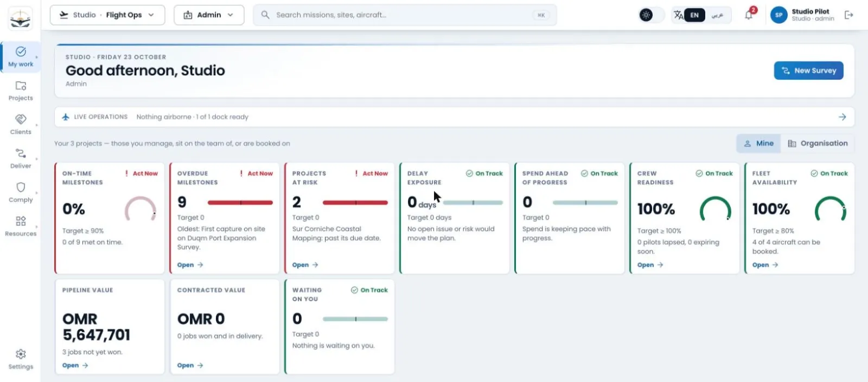Click the app logo in the sidebar

(x=21, y=18)
